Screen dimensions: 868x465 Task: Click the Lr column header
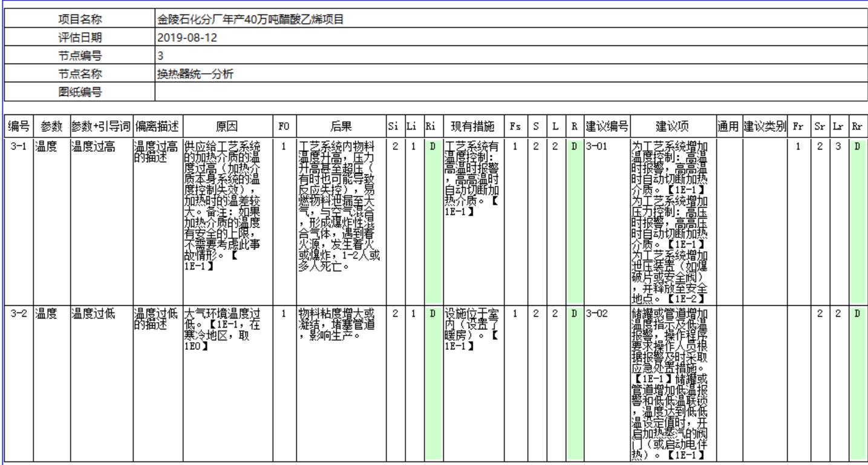838,127
